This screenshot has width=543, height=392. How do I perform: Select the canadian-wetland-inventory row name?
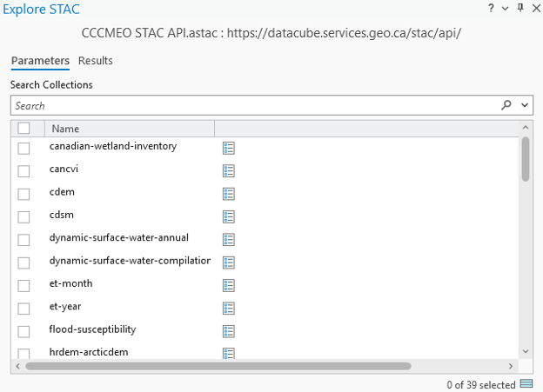[113, 146]
